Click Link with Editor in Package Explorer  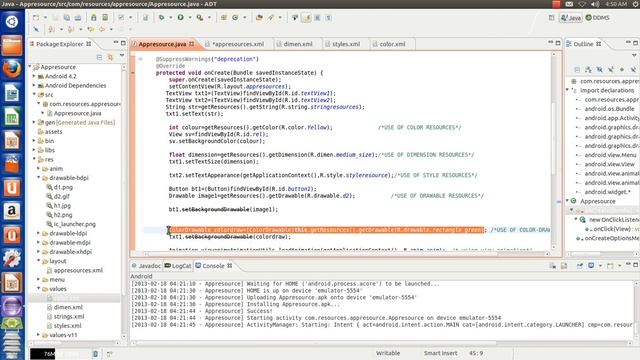coord(110,58)
